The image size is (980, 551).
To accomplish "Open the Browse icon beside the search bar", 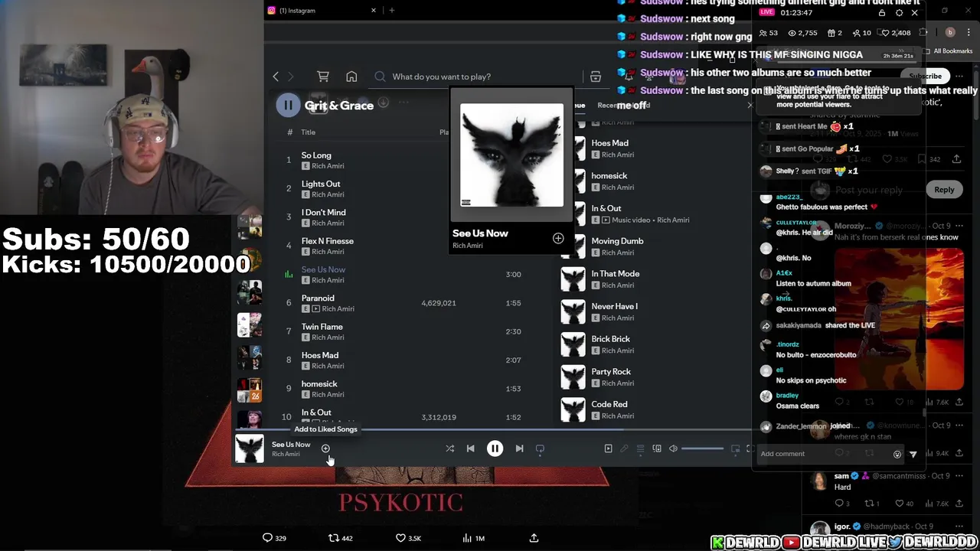I will pos(595,77).
